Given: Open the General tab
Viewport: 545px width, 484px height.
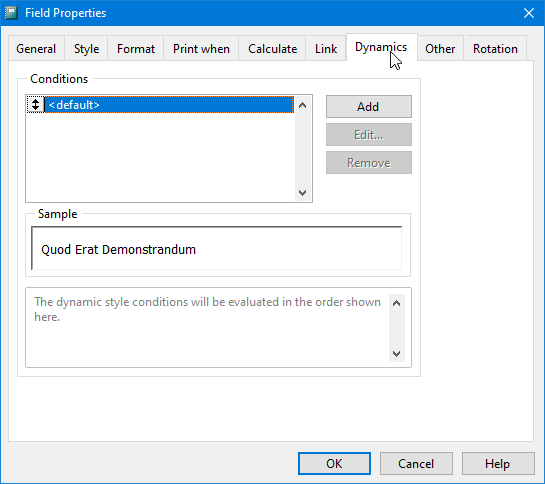Looking at the screenshot, I should pos(36,49).
